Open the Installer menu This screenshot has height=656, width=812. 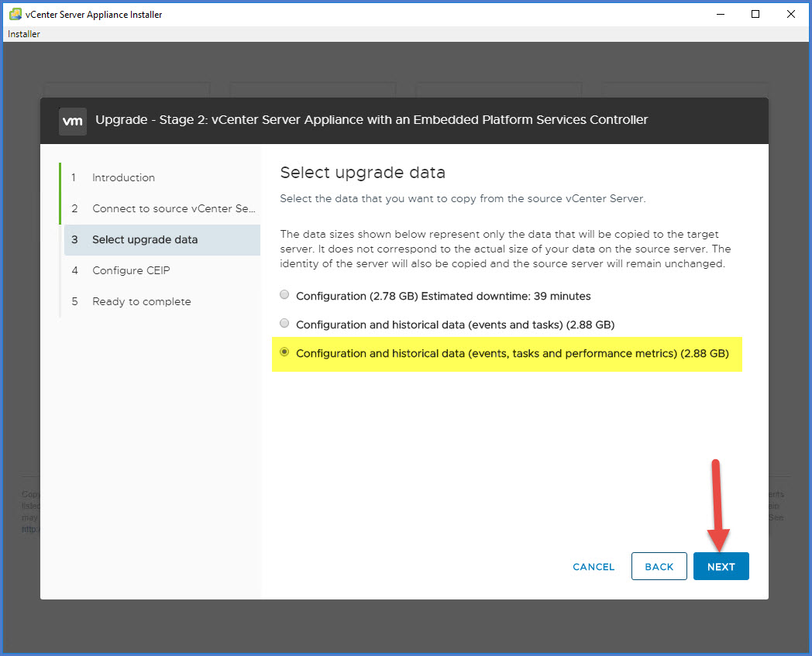click(x=24, y=34)
